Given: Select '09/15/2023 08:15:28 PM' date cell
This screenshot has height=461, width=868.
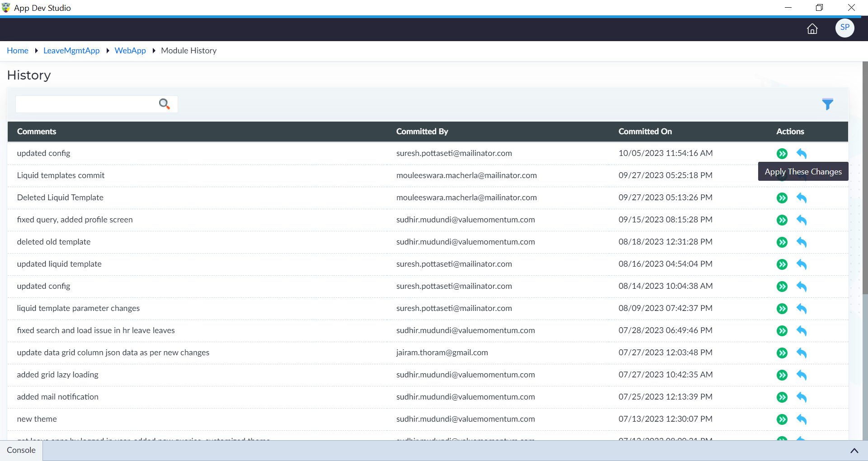Looking at the screenshot, I should 665,220.
